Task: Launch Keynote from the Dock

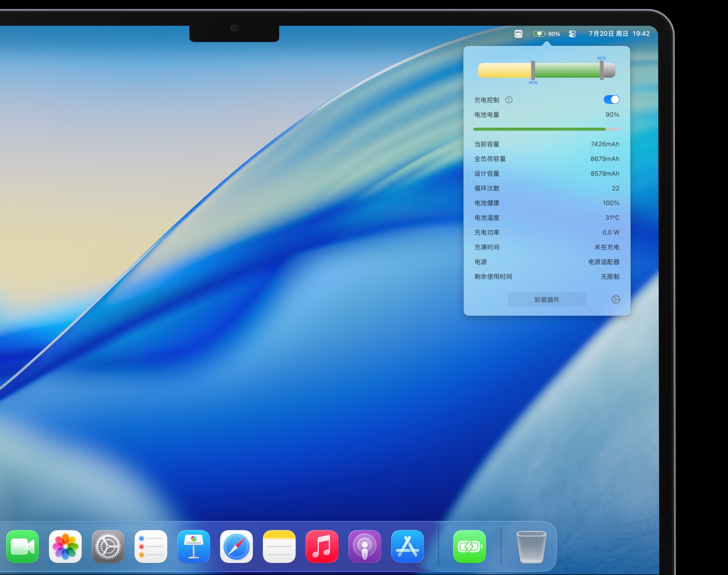Action: tap(194, 547)
